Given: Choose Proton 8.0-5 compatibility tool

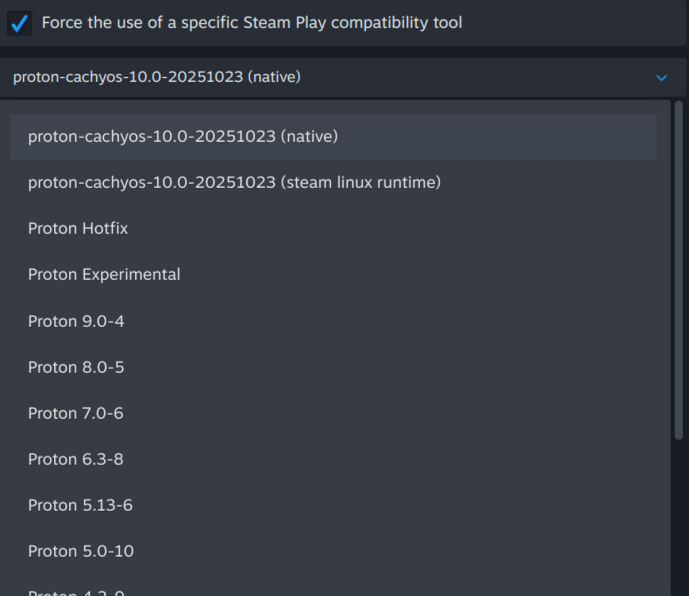Looking at the screenshot, I should [x=76, y=367].
